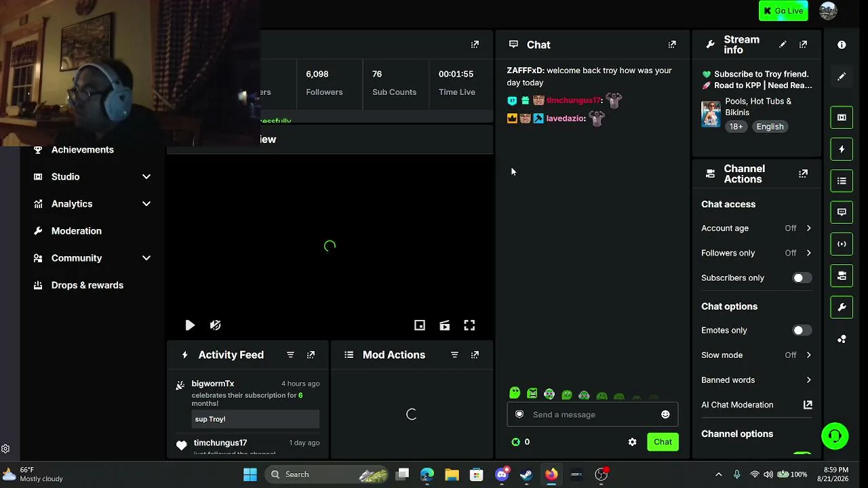868x488 pixels.
Task: Pop out the Stream info panel
Action: click(803, 45)
